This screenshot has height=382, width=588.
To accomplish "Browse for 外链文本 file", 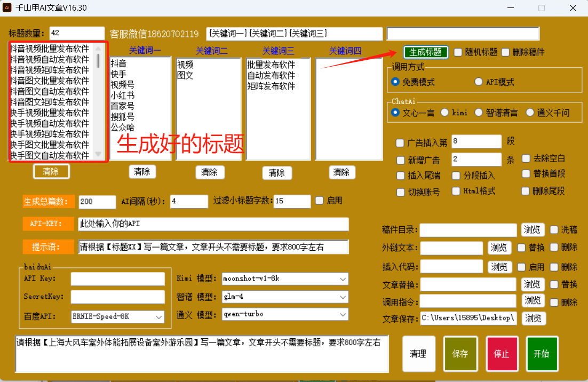I will pos(499,248).
